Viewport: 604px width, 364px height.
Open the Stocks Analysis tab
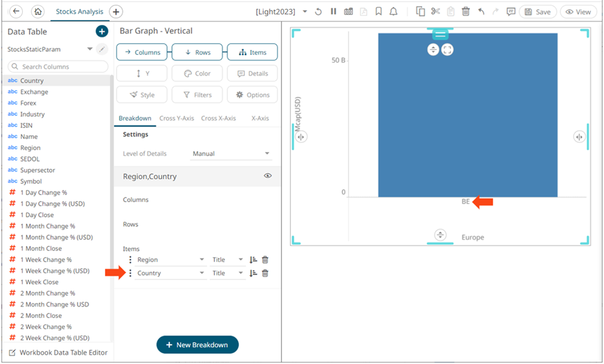(80, 12)
